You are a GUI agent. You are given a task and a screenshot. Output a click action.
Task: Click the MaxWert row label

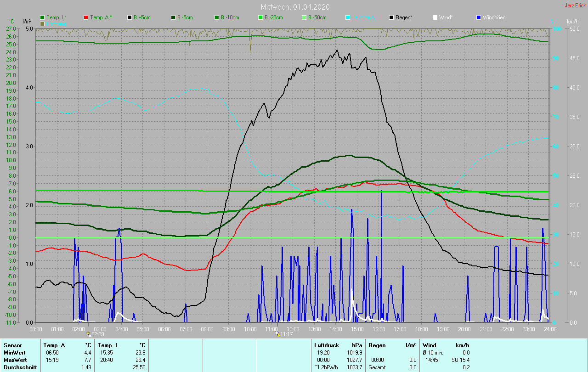[15, 360]
